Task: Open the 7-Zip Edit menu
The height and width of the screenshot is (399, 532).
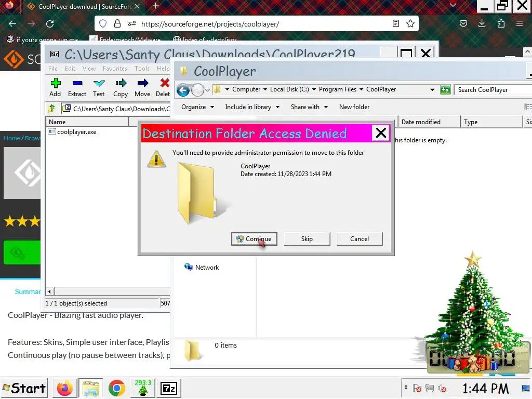Action: tap(70, 69)
